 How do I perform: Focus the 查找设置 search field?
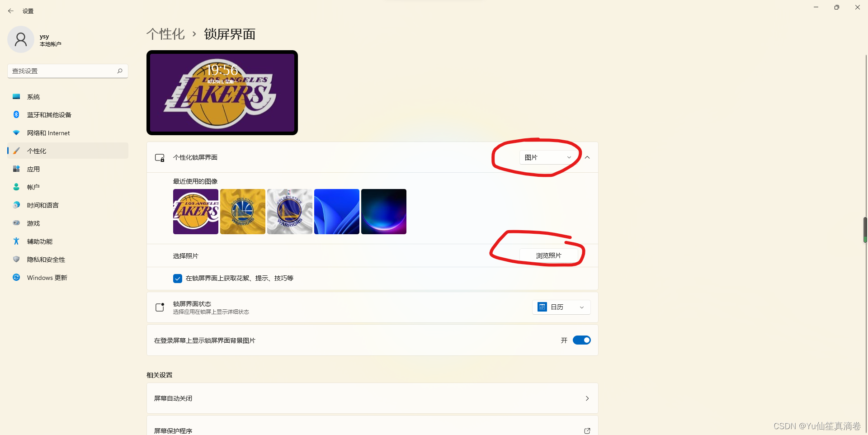pos(68,71)
